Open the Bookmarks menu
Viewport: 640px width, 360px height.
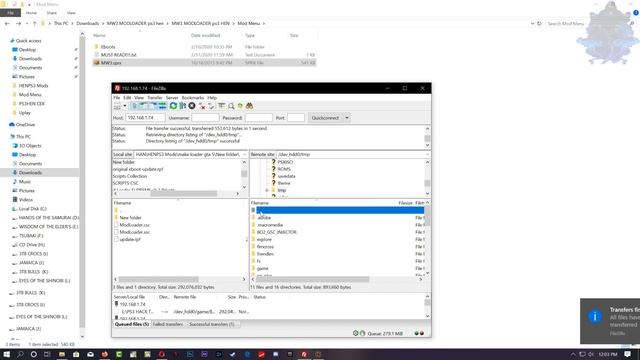tap(193, 98)
